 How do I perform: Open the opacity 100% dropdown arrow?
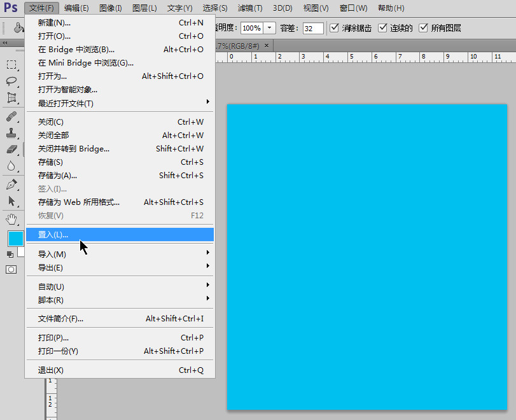click(x=270, y=28)
